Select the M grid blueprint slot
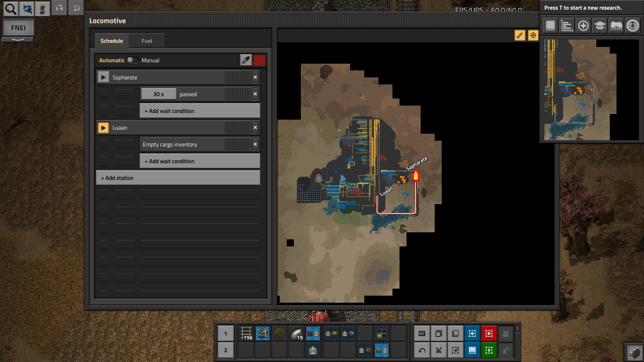The image size is (644, 362). [x=382, y=334]
